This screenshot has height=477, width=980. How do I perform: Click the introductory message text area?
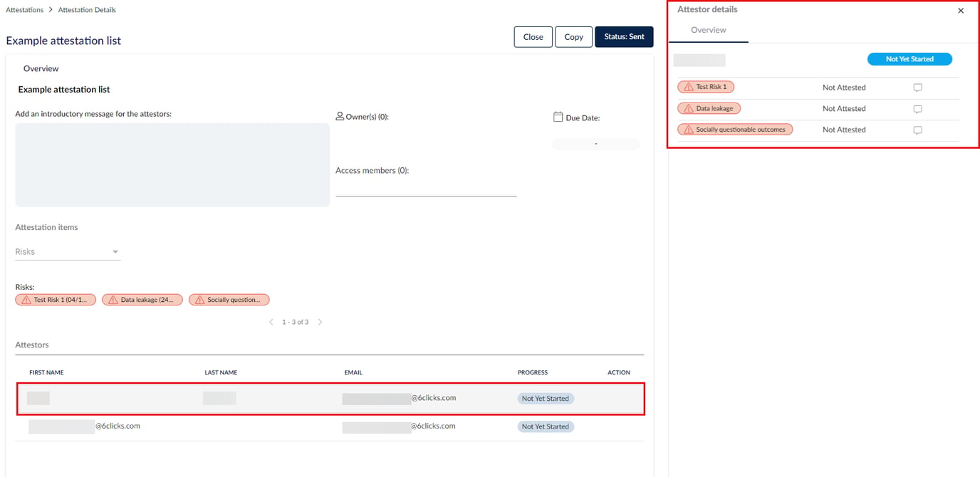tap(172, 164)
